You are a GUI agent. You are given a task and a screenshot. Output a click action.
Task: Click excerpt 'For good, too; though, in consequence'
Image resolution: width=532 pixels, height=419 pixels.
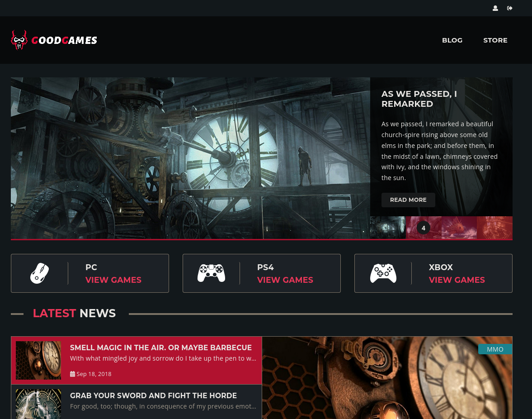[x=163, y=406]
